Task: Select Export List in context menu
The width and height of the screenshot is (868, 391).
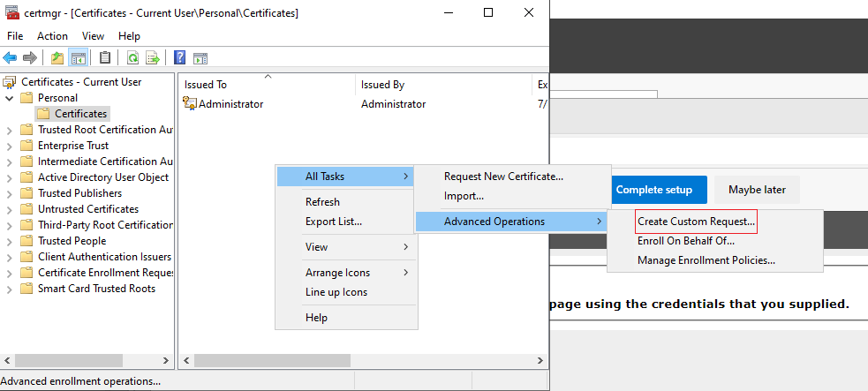Action: tap(334, 222)
